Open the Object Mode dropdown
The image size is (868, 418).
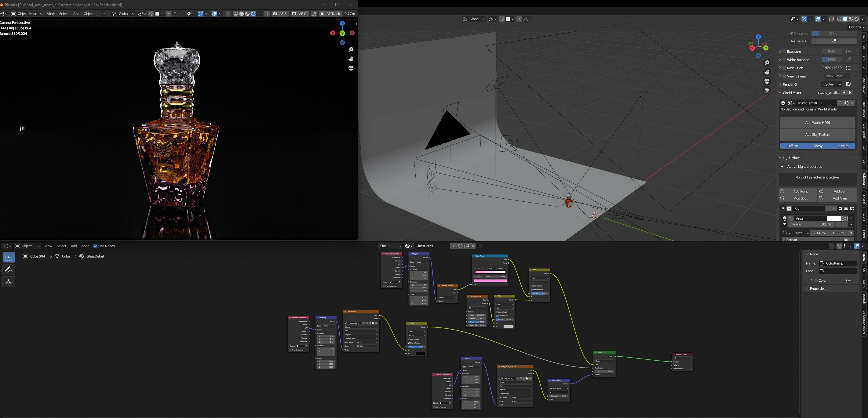27,14
